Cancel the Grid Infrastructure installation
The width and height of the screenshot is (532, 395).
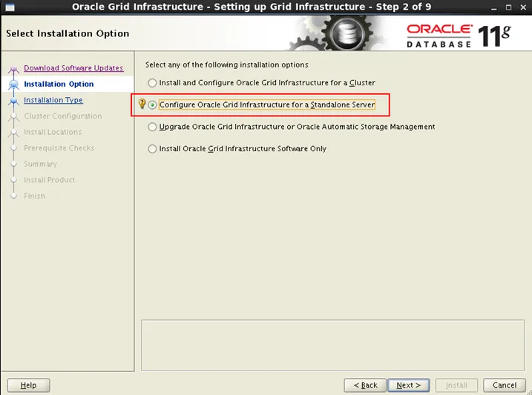(505, 385)
